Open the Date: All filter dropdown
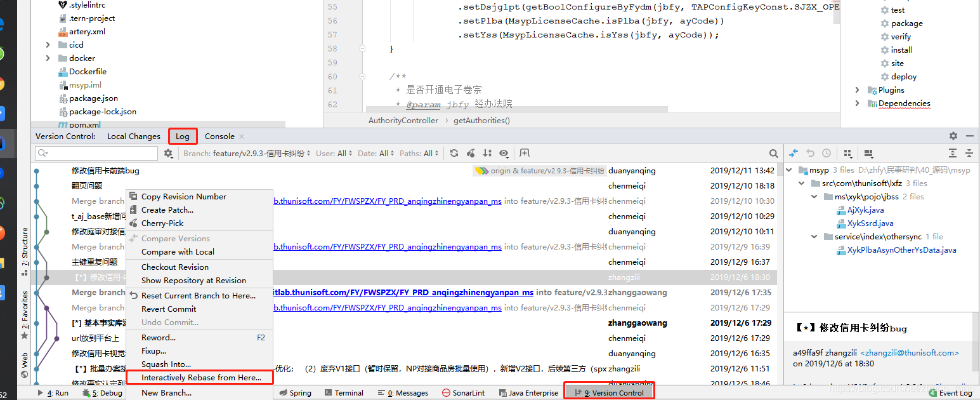Viewport: 980px width, 400px height. [x=376, y=153]
